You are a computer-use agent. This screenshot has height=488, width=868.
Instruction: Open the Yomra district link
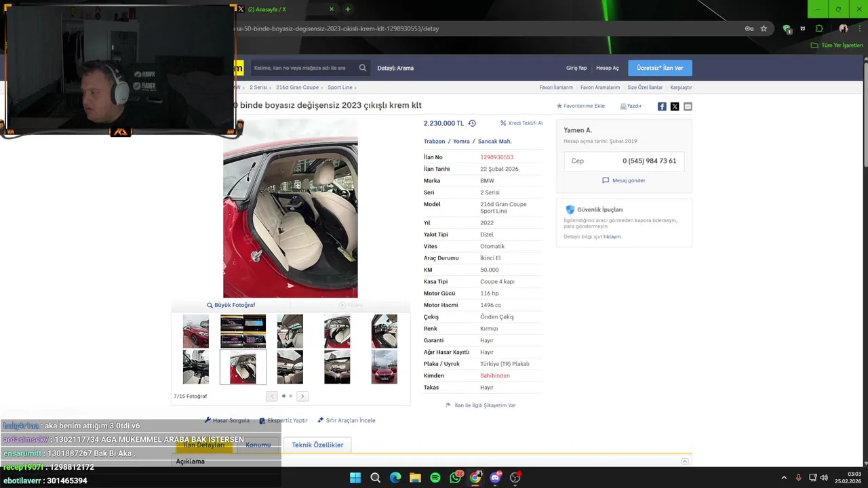461,142
